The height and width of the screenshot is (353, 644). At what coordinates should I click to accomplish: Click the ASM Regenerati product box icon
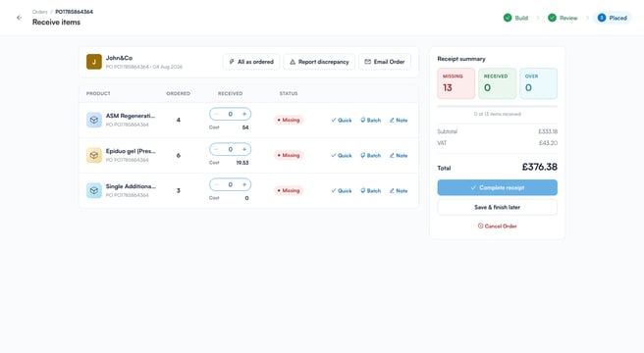[x=94, y=120]
